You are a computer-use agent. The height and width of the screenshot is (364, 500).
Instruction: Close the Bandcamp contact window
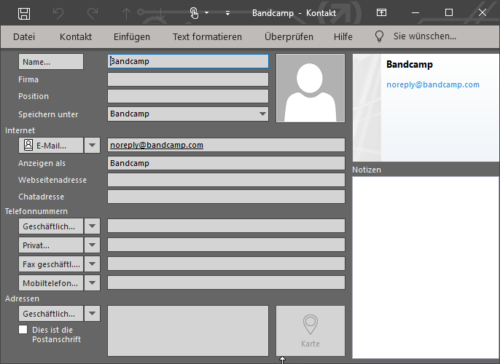pyautogui.click(x=482, y=13)
